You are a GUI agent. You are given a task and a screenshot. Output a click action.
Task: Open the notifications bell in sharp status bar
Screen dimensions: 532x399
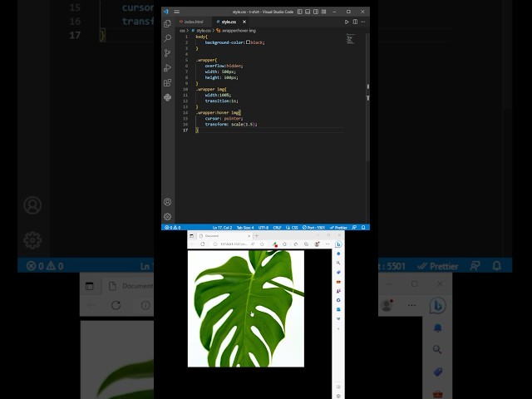coord(363,227)
